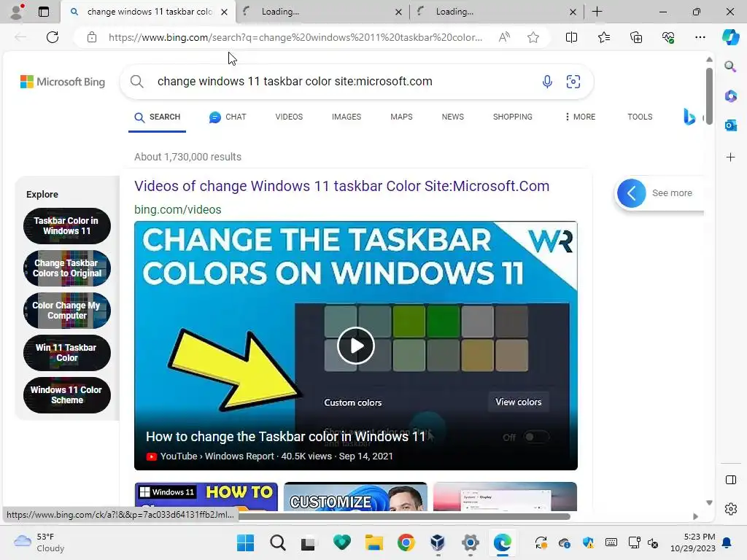Open Browser essentials heart icon
This screenshot has height=560, width=747.
click(668, 37)
